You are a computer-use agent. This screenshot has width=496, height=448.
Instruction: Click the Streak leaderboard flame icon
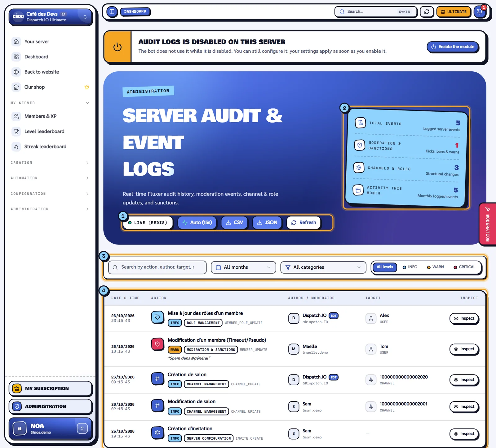[x=16, y=147]
